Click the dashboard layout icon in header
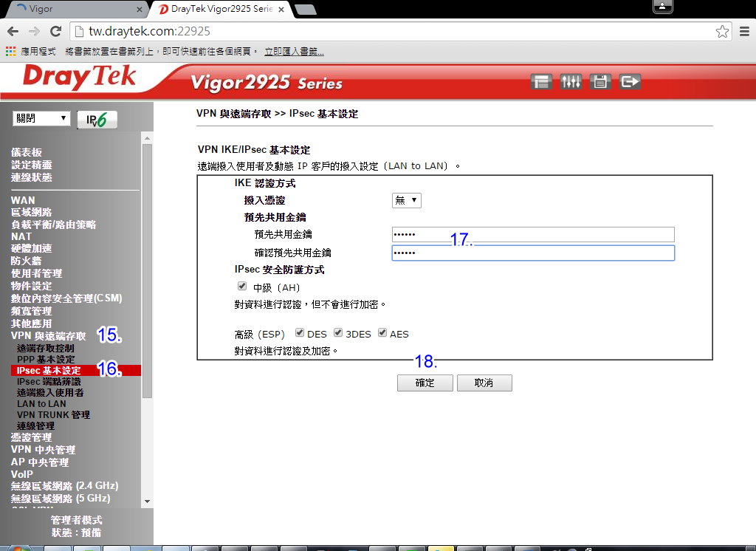Screen dimensions: 756x551 tap(541, 82)
